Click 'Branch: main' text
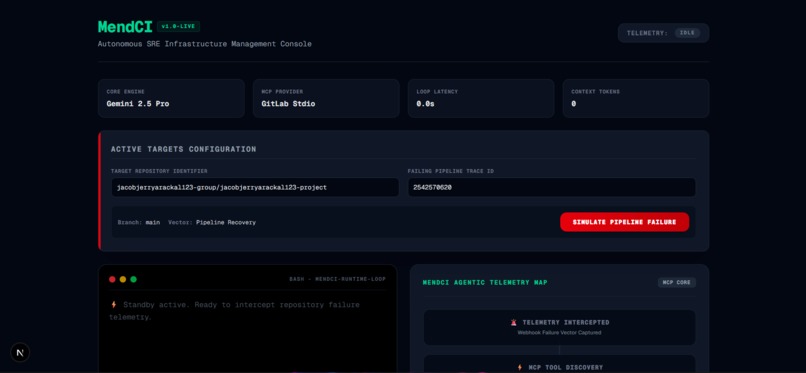806x373 pixels. (139, 222)
